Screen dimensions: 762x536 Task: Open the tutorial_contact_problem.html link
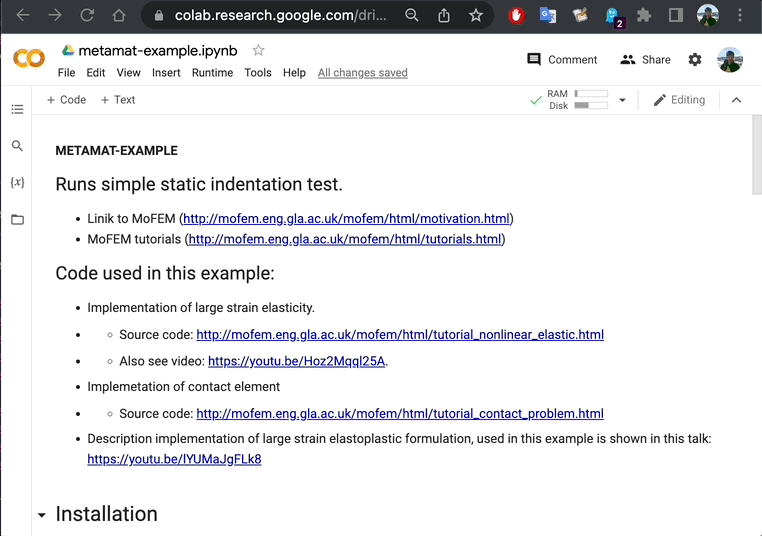pyautogui.click(x=400, y=414)
